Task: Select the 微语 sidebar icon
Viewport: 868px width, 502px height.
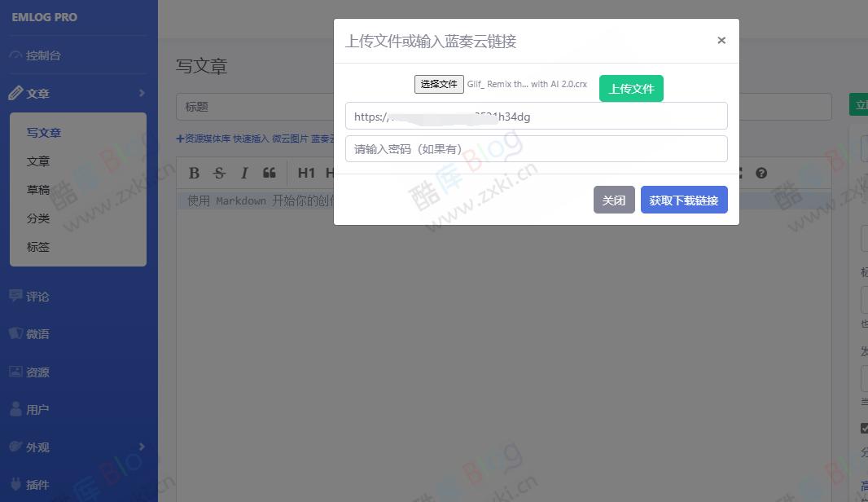Action: pos(17,333)
